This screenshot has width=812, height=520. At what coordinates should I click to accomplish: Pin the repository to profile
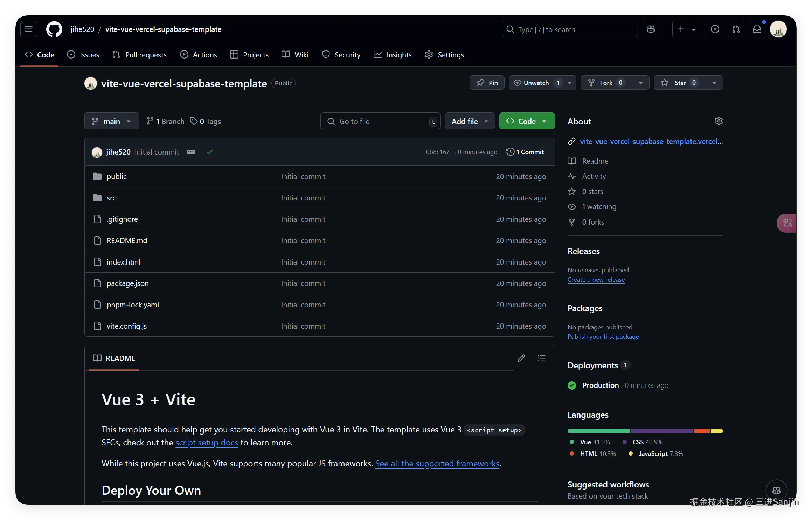(487, 83)
